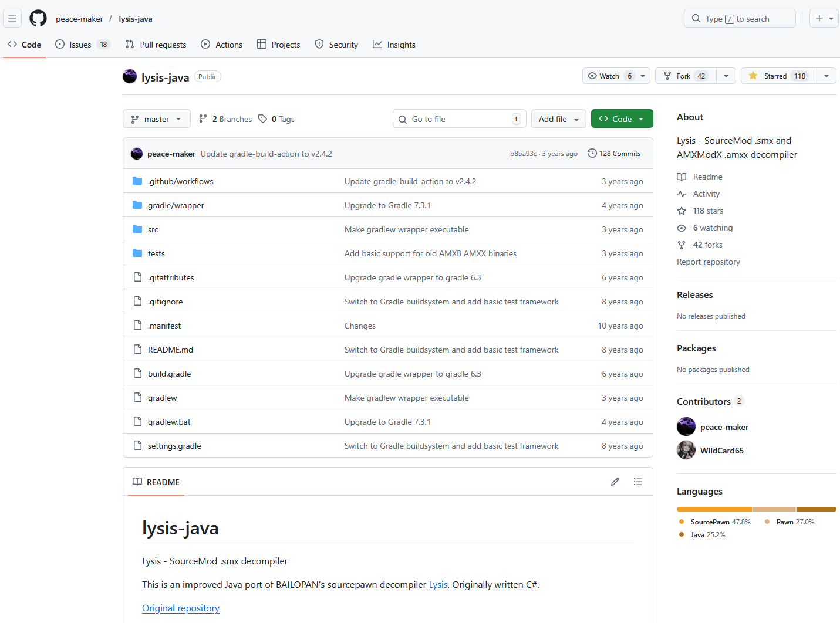Select the SourcePawn segment of the language bar

click(x=714, y=509)
